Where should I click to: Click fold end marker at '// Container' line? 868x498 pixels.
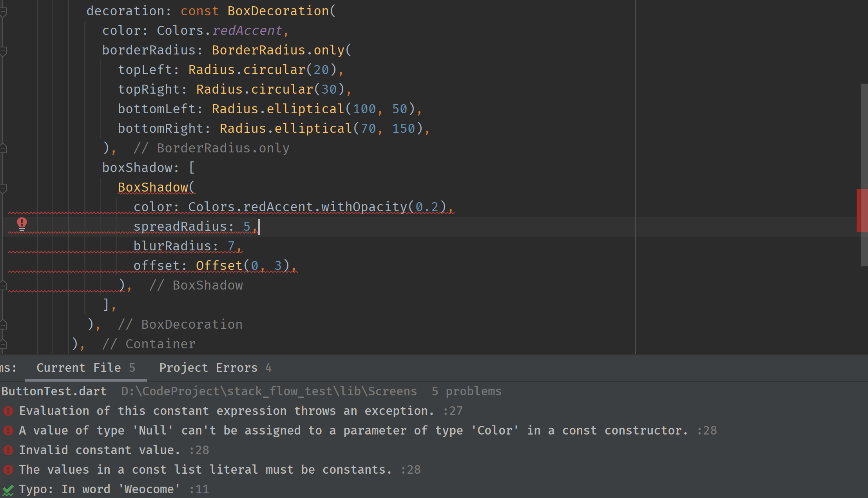3,344
